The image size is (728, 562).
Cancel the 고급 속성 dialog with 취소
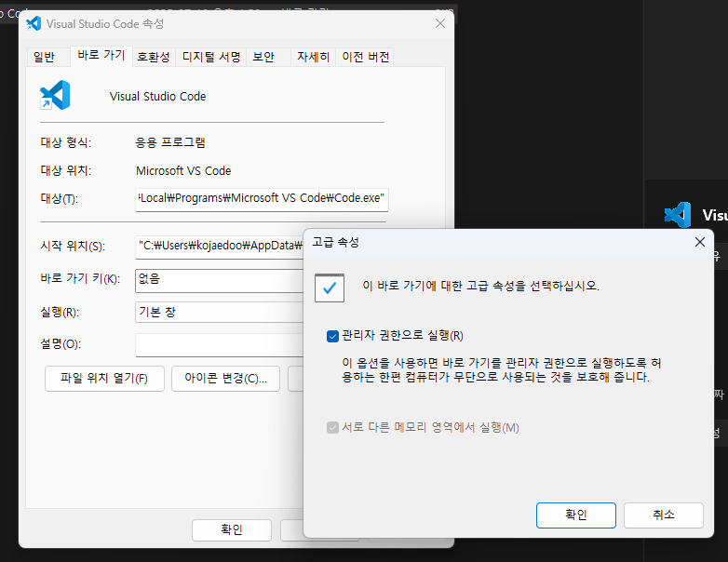tap(663, 515)
